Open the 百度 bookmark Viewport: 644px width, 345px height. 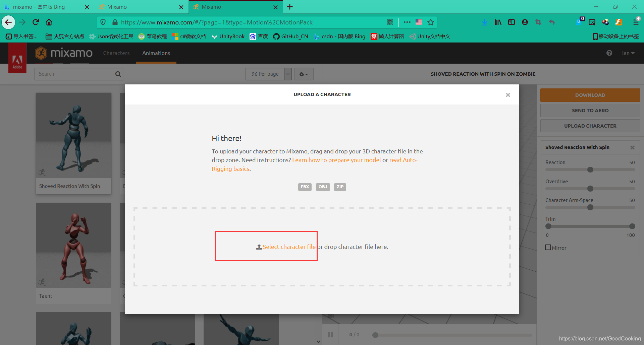(x=259, y=37)
